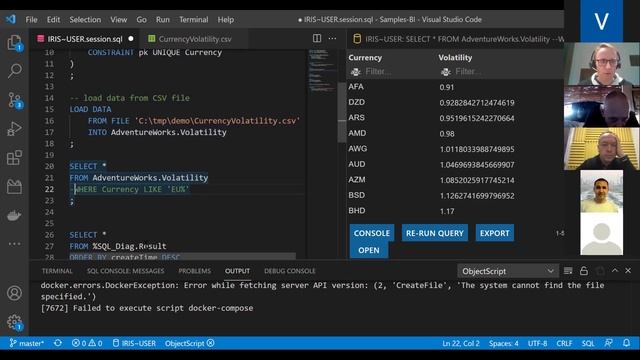Click the IRIS-USER connection in status bar
This screenshot has width=640, height=360.
tap(134, 343)
